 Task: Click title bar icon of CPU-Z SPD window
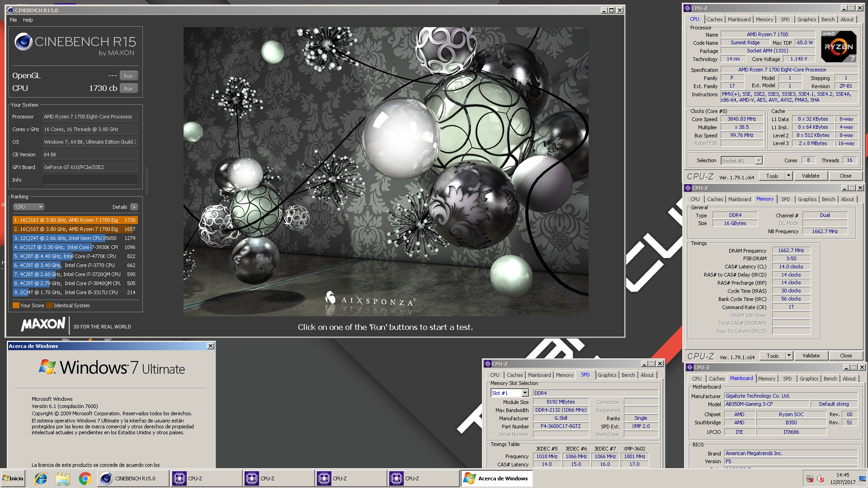point(488,364)
